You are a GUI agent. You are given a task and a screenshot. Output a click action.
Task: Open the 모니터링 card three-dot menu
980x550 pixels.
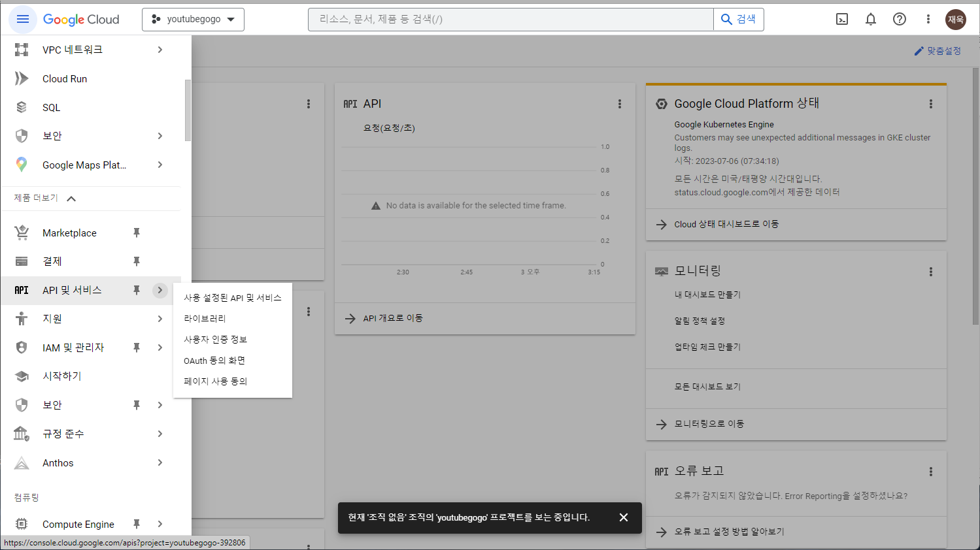coord(931,272)
